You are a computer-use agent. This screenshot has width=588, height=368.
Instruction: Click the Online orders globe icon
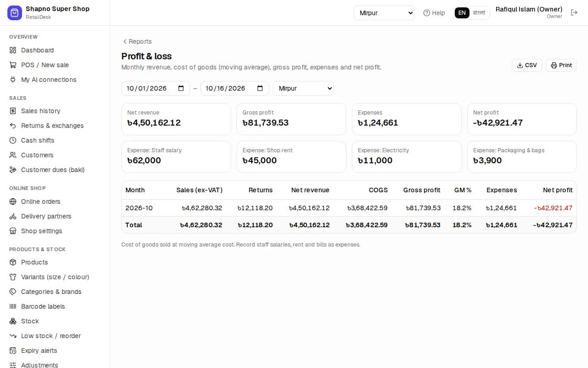13,201
